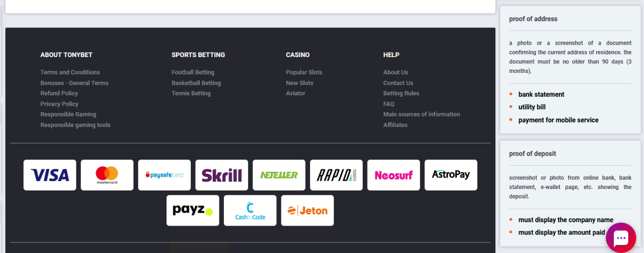644x253 pixels.
Task: Open the live chat bubble
Action: [x=621, y=238]
